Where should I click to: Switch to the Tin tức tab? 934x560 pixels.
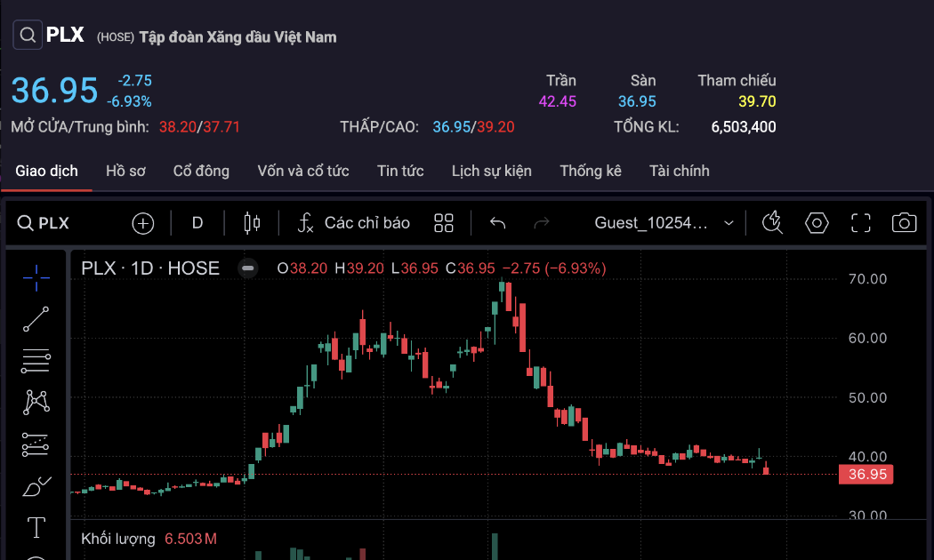coord(400,171)
